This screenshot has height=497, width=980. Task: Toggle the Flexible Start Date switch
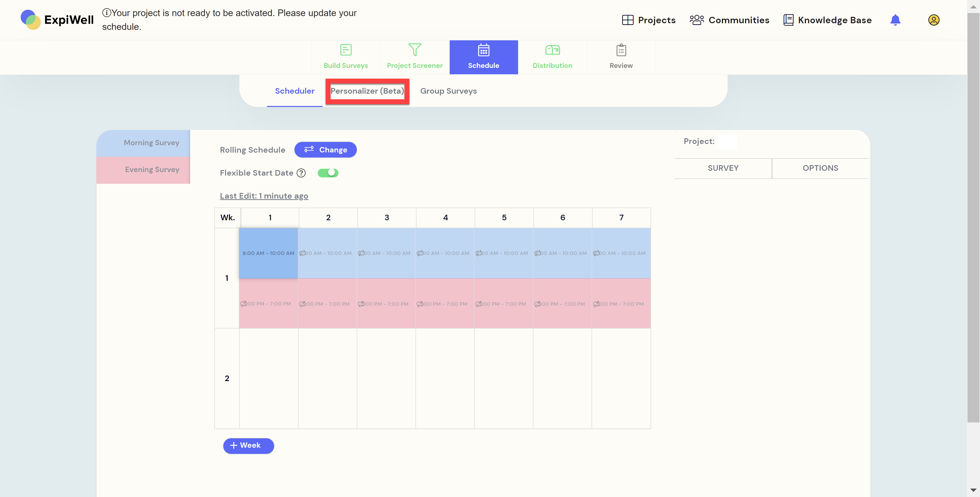pyautogui.click(x=327, y=172)
